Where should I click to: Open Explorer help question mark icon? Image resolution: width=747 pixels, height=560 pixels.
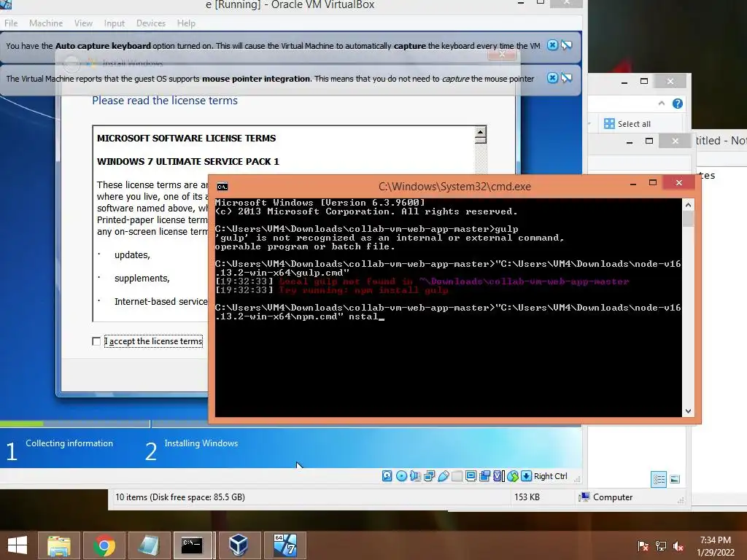677,104
